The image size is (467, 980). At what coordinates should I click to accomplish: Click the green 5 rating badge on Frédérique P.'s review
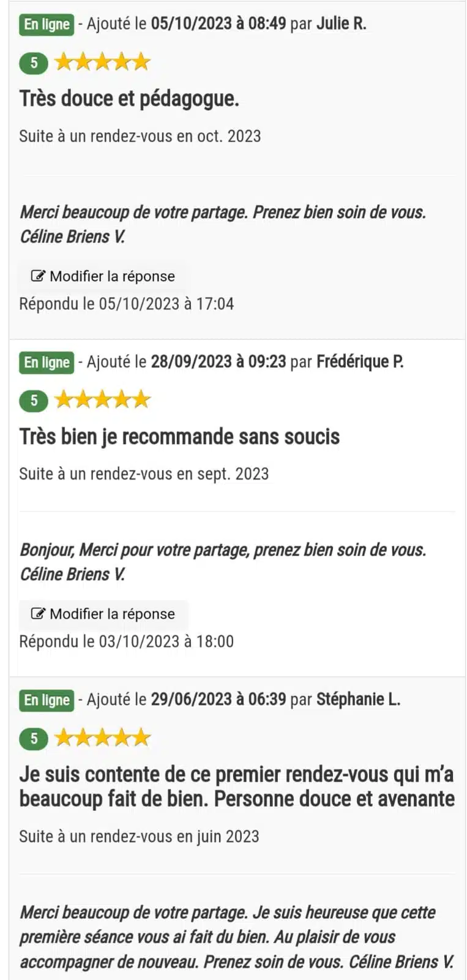34,401
